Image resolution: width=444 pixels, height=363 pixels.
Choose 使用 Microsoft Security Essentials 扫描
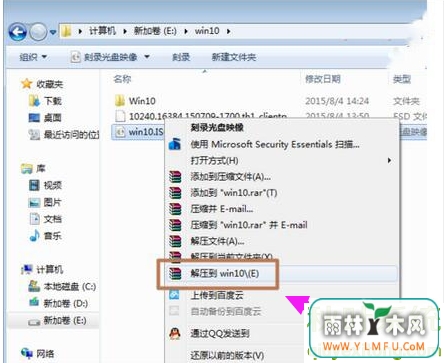point(275,144)
